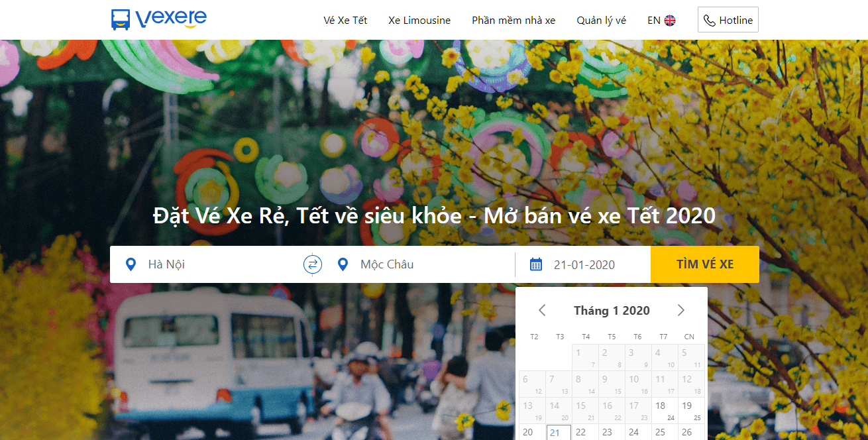Select day 24 in the calendar
Image resolution: width=868 pixels, height=440 pixels.
638,433
